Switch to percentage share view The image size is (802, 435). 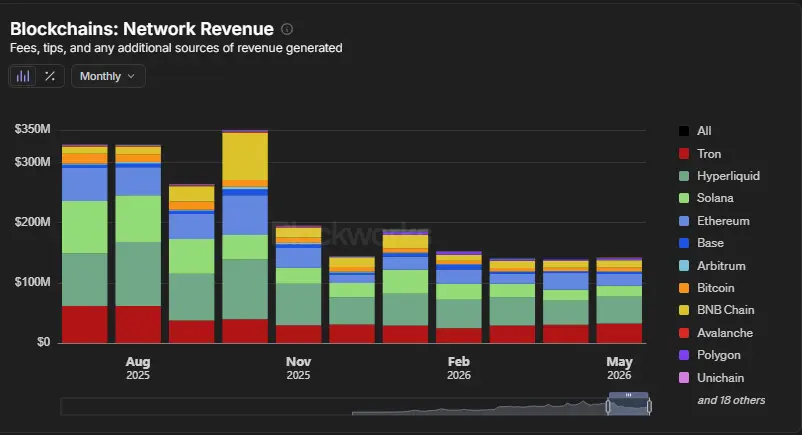pos(50,76)
